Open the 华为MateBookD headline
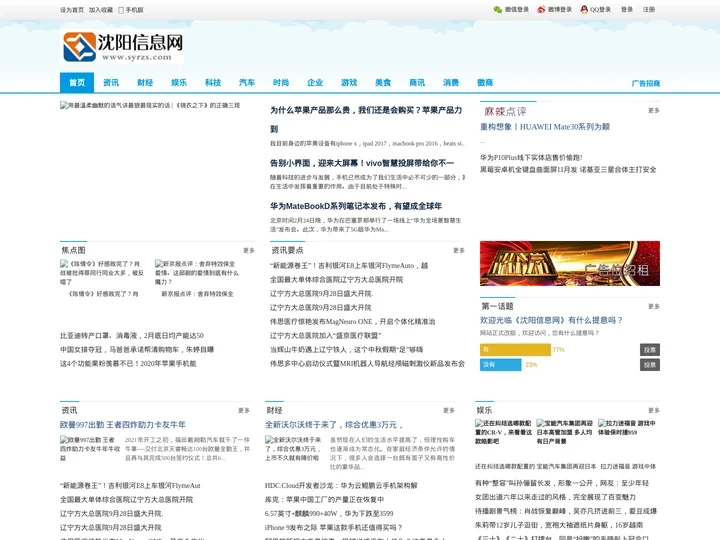Image resolution: width=720 pixels, height=540 pixels. tap(356, 206)
